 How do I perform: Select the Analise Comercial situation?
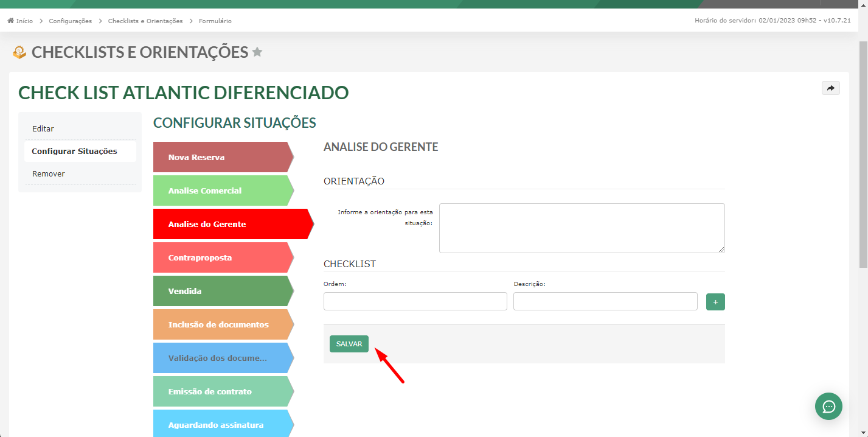[x=223, y=191]
